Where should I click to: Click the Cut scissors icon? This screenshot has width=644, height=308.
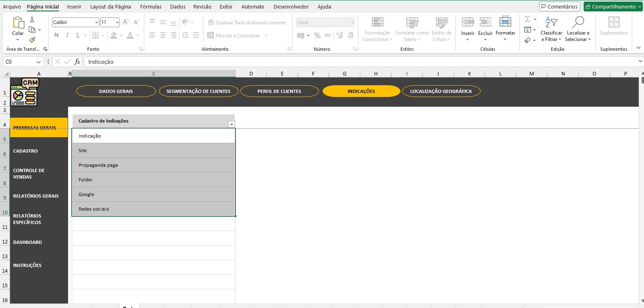[x=32, y=19]
